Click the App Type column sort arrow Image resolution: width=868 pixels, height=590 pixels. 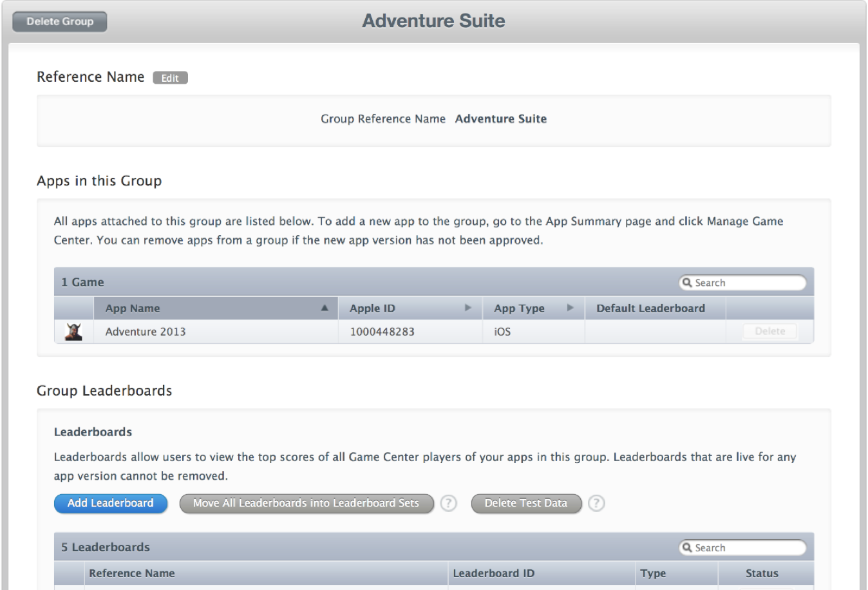pos(570,309)
